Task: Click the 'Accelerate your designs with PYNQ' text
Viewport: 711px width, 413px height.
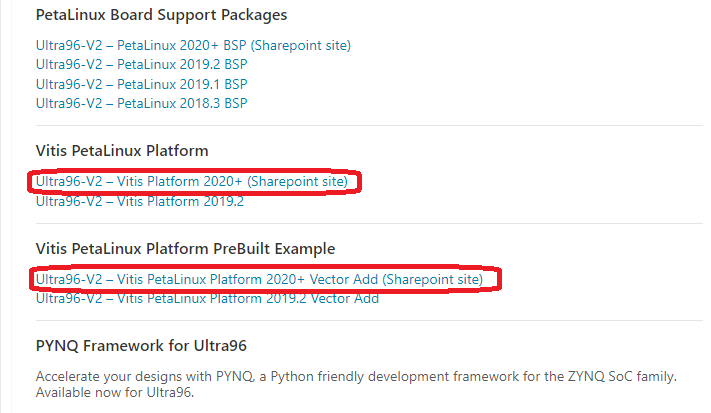Action: click(140, 377)
